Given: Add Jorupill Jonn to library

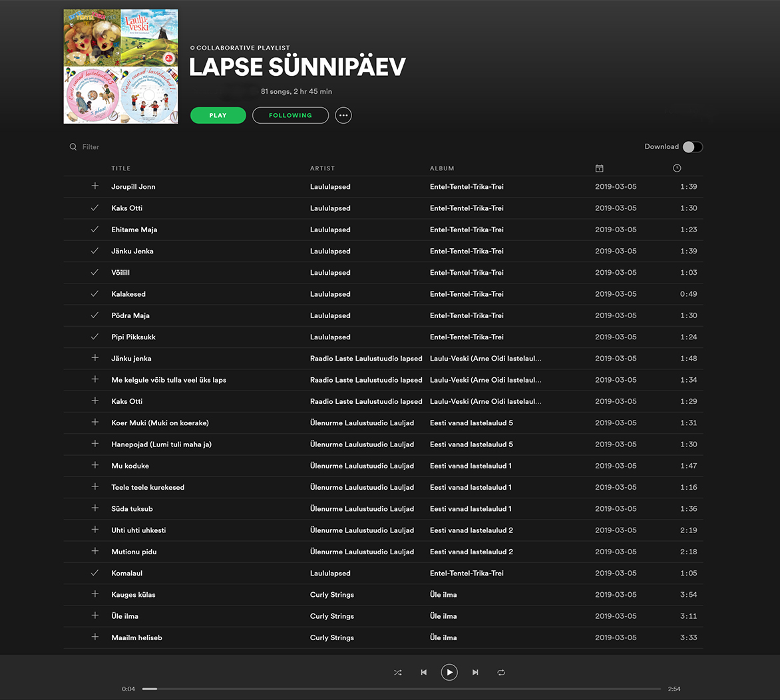Looking at the screenshot, I should point(95,186).
